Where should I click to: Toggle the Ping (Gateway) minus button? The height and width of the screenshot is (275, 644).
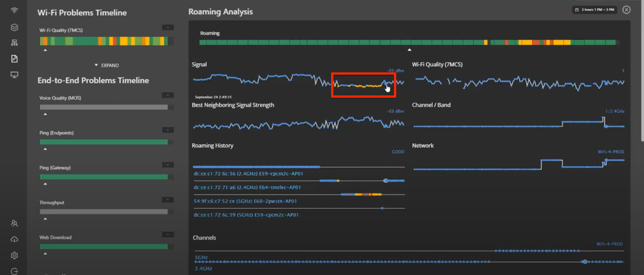pos(167,165)
